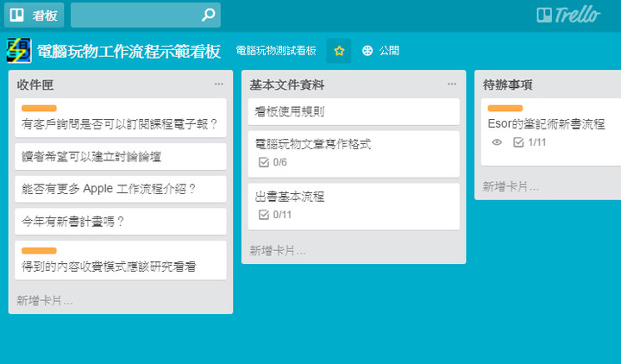
Task: Open the board team logo thumbnail
Action: click(x=19, y=51)
